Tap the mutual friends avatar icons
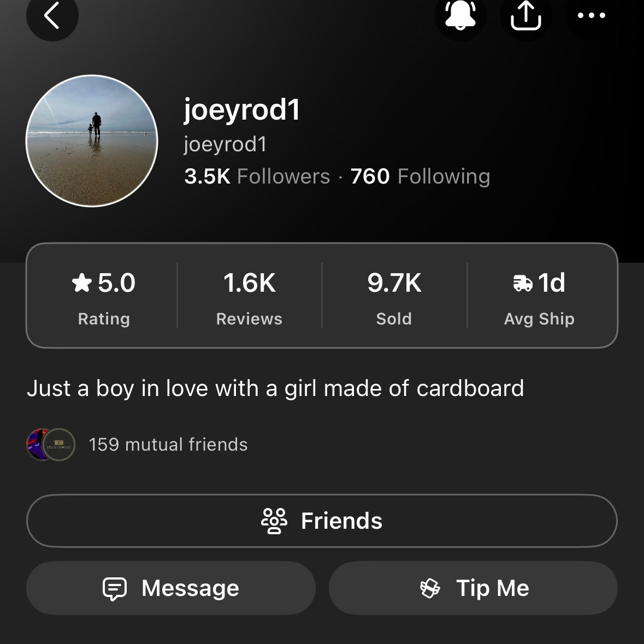This screenshot has height=644, width=644. pos(51,445)
